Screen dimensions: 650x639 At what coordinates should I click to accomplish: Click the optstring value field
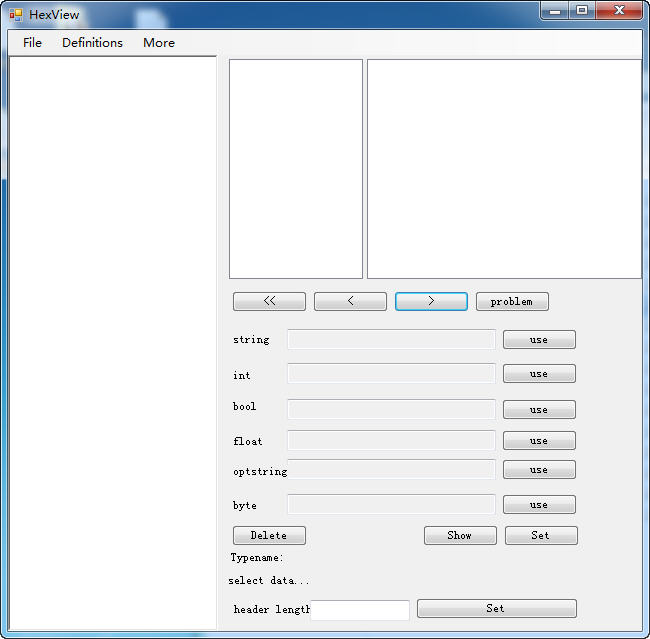tap(391, 469)
